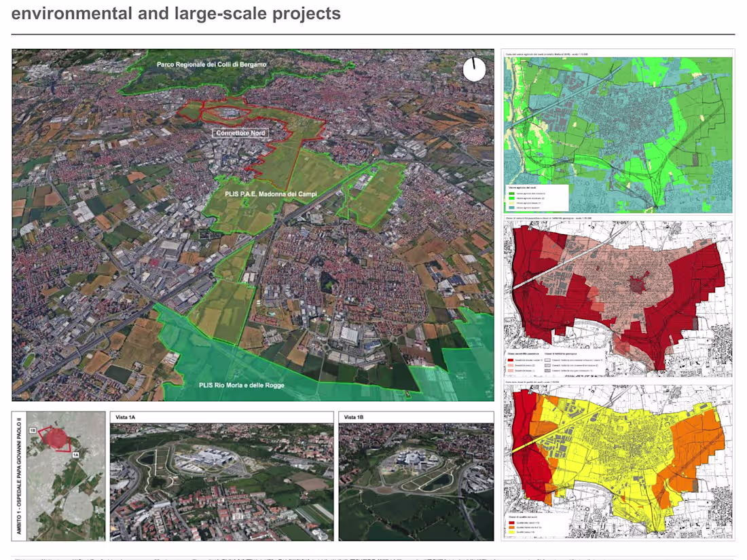Click the teal 'Valore agricolo assente' legend icon
The width and height of the screenshot is (747, 560).
(x=511, y=207)
